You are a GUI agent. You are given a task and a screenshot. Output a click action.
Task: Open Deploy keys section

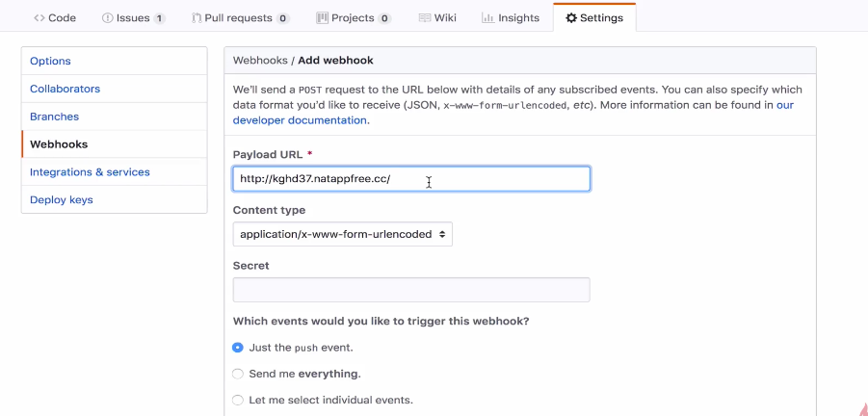(x=61, y=200)
